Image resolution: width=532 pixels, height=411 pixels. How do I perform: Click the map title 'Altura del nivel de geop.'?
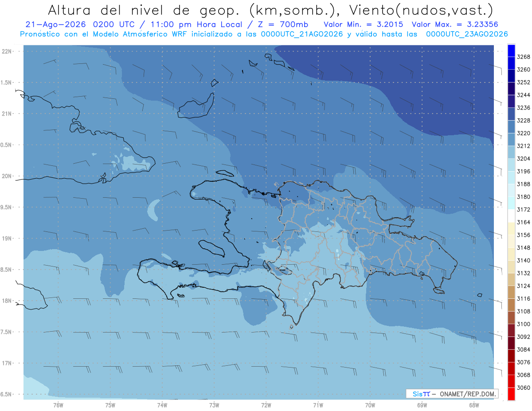(145, 10)
